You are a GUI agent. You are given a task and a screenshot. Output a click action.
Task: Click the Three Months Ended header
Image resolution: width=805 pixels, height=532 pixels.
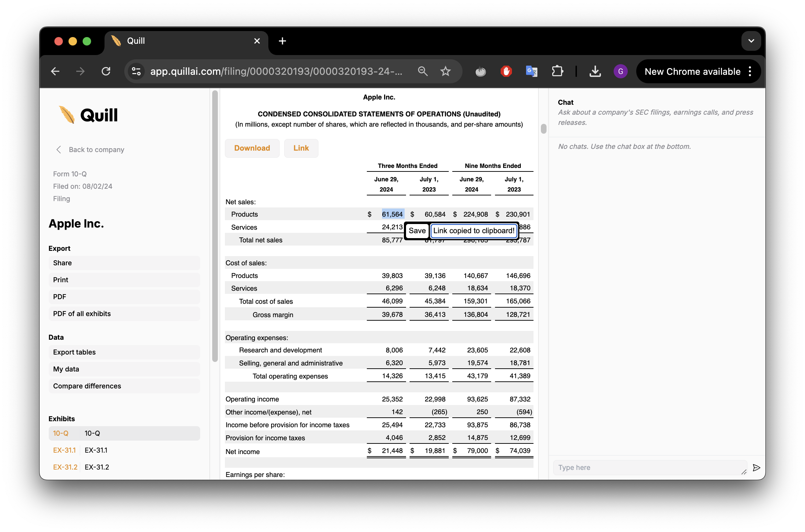407,166
